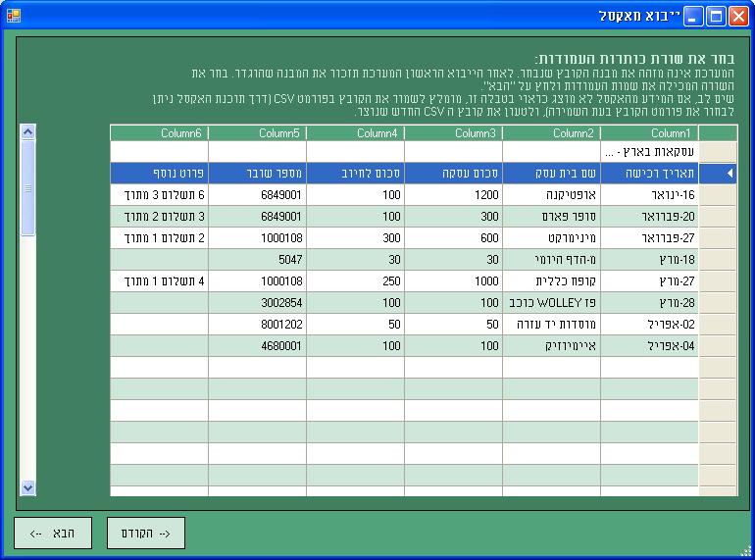The width and height of the screenshot is (755, 560).
Task: Click voucher cell 5047
Action: [257, 260]
